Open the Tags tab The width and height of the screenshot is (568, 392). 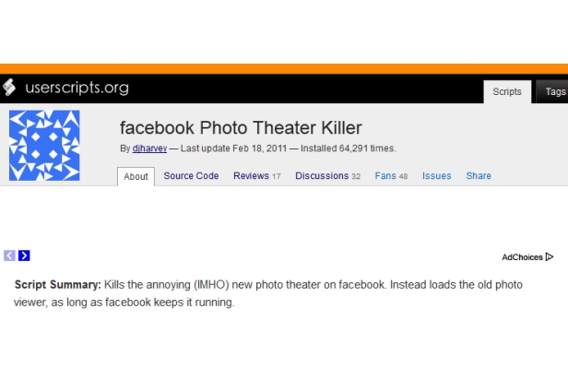coord(554,91)
